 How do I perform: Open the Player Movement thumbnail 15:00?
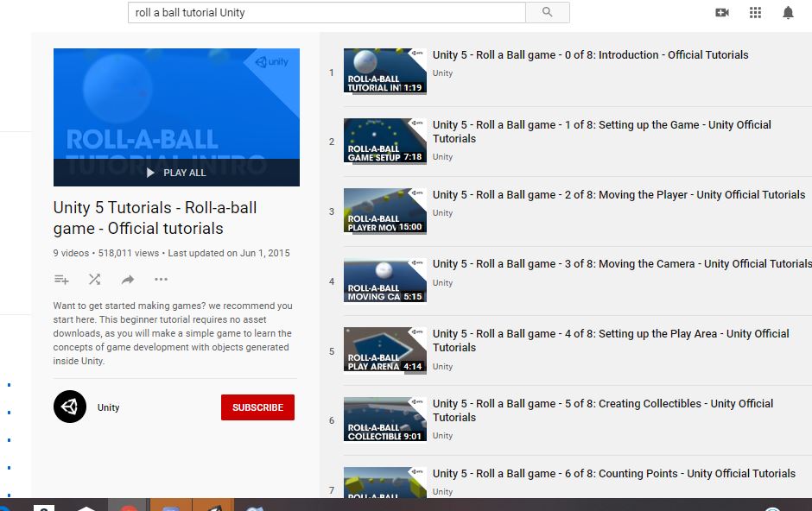click(384, 211)
